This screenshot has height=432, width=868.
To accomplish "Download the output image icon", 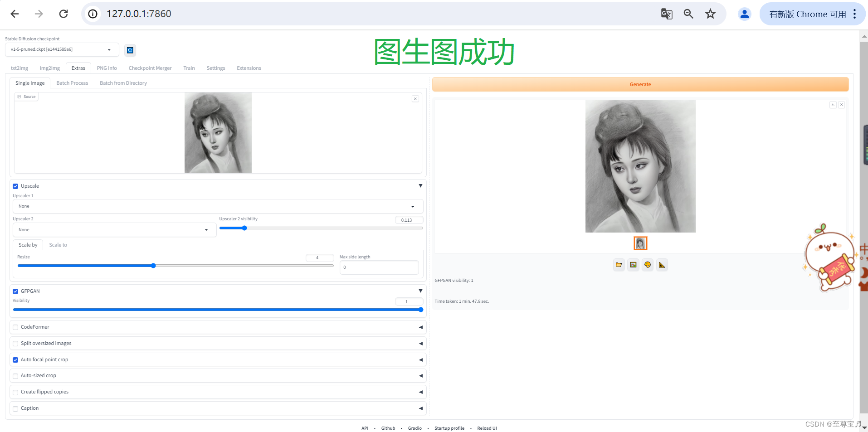I will [833, 105].
